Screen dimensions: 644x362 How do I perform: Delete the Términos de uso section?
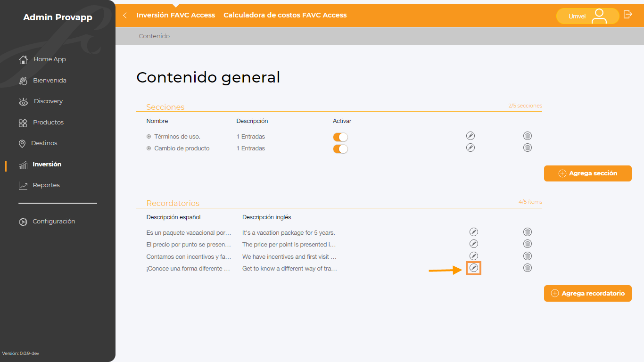[528, 136]
